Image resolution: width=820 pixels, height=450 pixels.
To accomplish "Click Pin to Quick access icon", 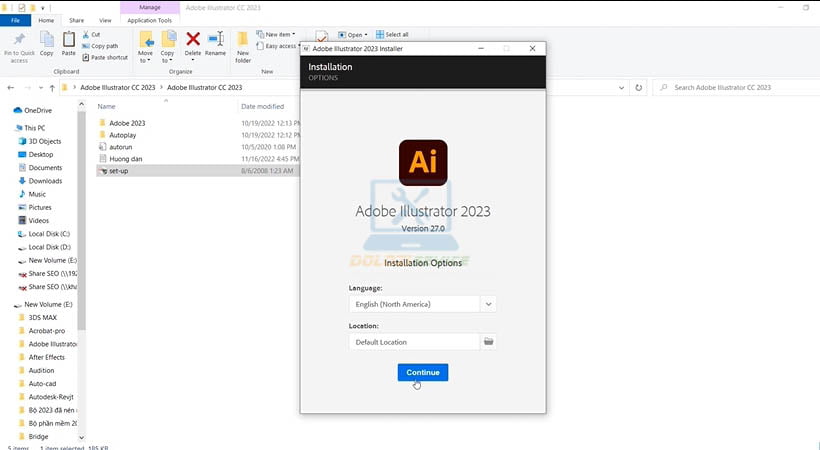I will point(19,44).
